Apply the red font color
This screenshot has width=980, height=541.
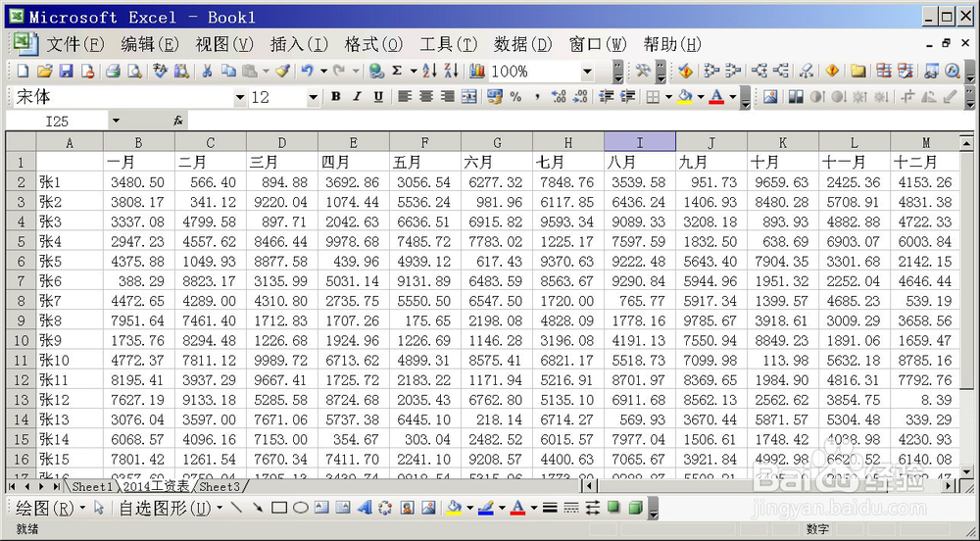(x=717, y=96)
